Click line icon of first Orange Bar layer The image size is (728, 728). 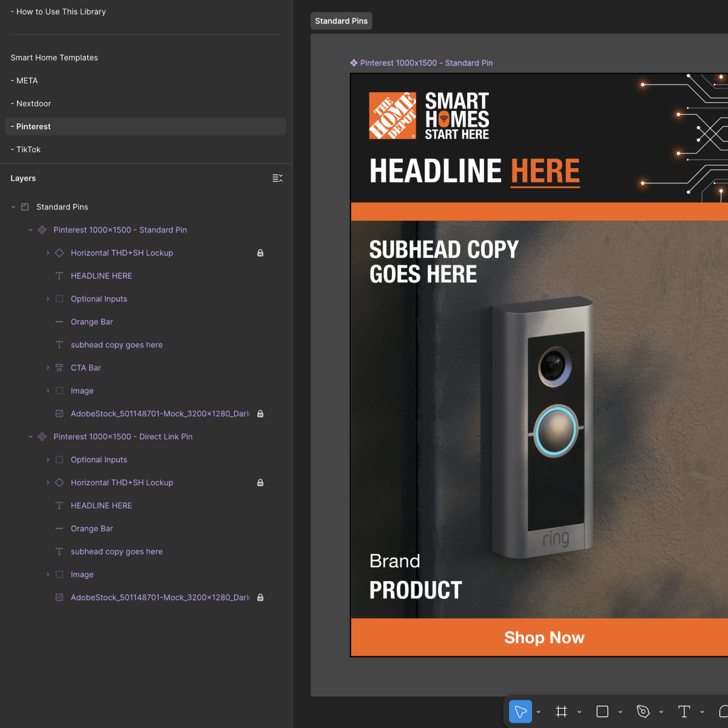pos(59,322)
